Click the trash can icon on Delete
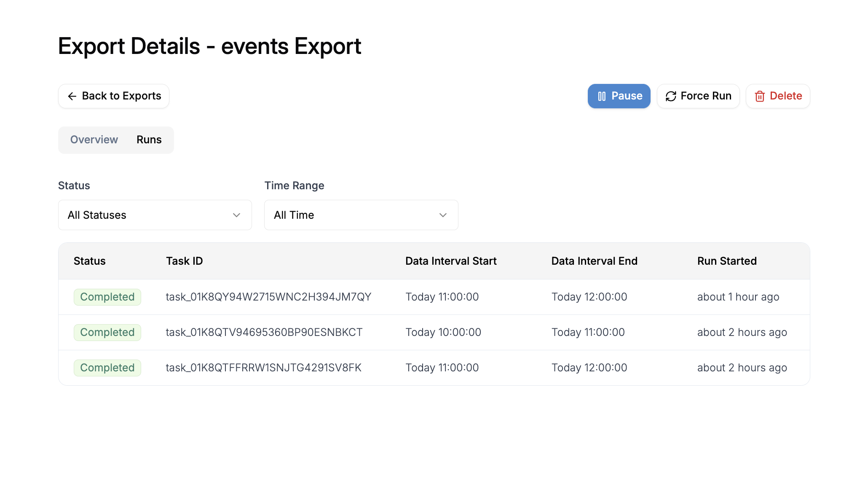The image size is (868, 478). point(760,96)
